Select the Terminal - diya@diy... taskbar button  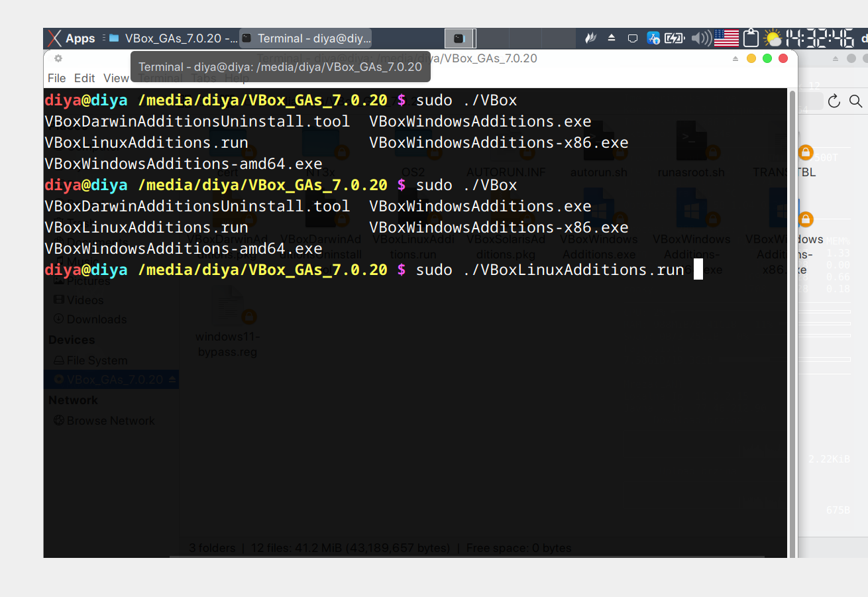click(x=305, y=38)
